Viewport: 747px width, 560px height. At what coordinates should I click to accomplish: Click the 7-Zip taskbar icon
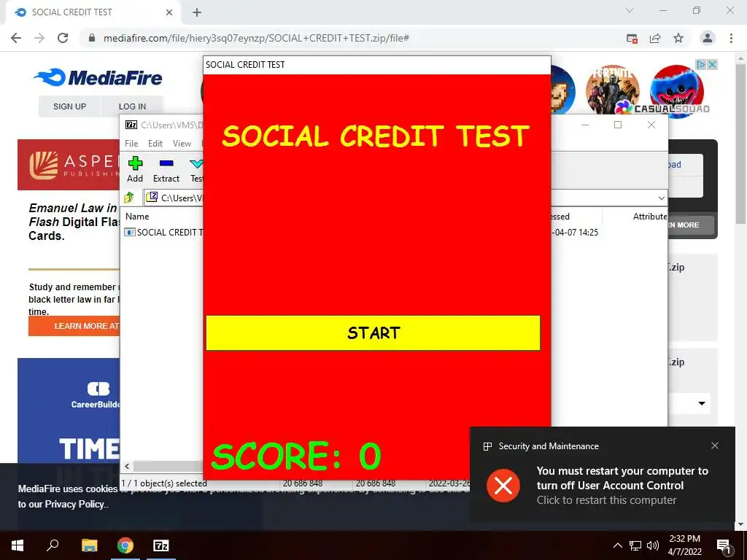tap(161, 545)
